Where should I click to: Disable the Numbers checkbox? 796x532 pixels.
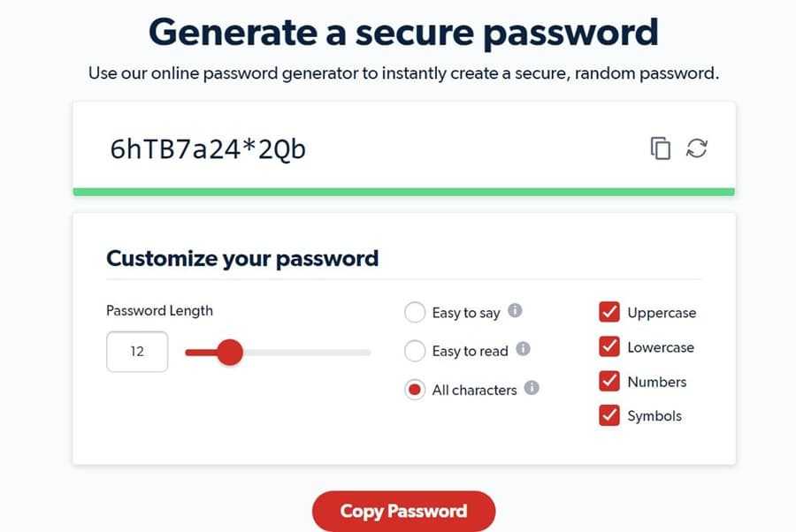[609, 381]
